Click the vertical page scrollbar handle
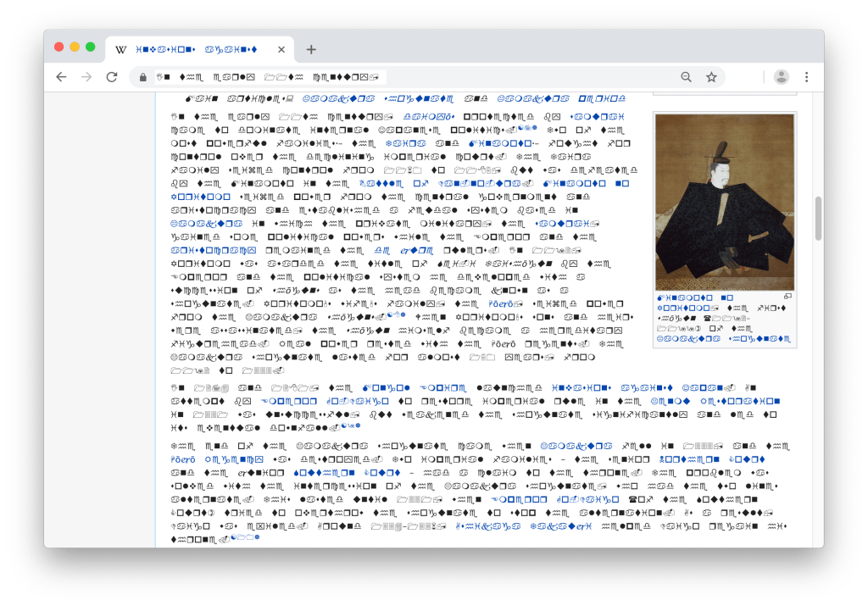The width and height of the screenshot is (868, 606). [818, 219]
